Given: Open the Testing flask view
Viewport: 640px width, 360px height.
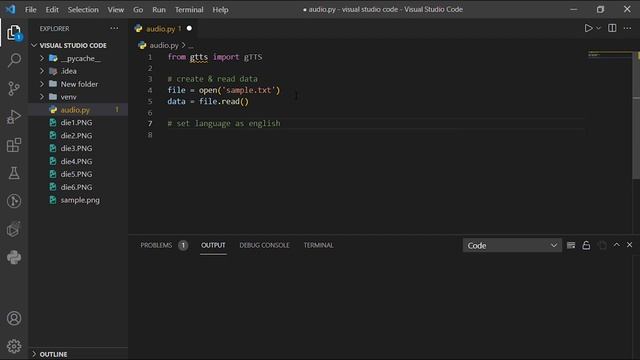Looking at the screenshot, I should (14, 173).
